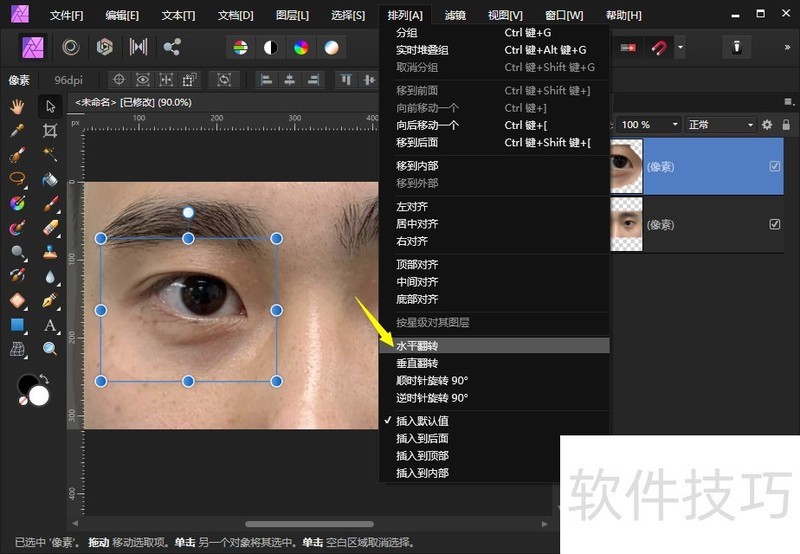The image size is (800, 554).
Task: Open the 文件[F] menu
Action: pyautogui.click(x=66, y=15)
